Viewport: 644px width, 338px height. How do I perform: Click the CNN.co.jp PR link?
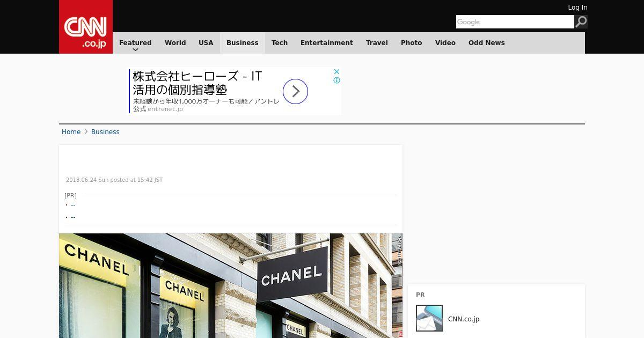(464, 319)
